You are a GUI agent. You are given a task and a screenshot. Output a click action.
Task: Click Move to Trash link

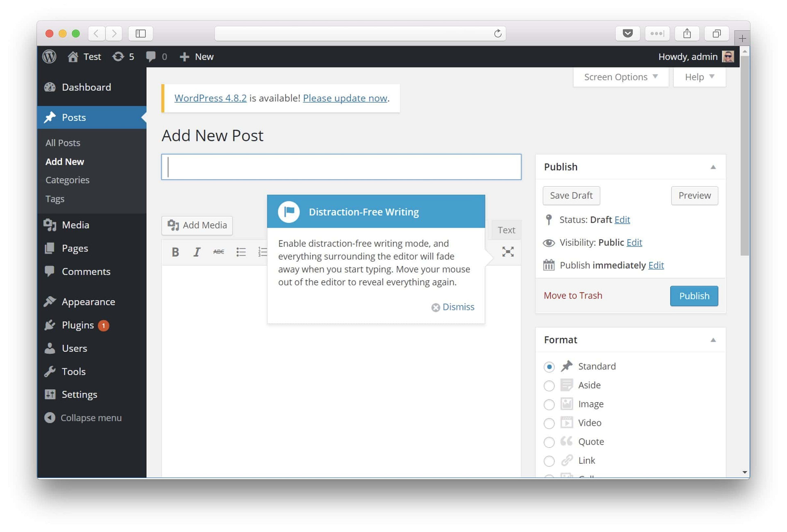tap(573, 296)
